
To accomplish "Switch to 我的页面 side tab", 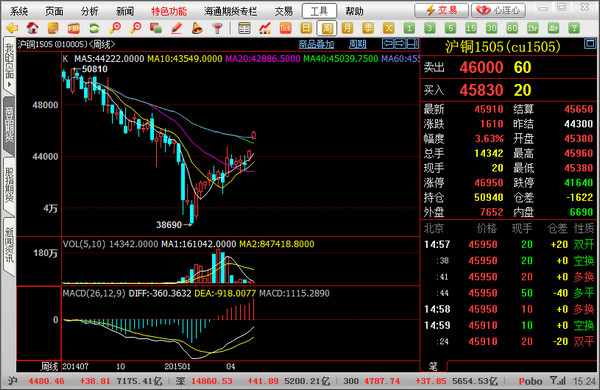I will [x=9, y=65].
